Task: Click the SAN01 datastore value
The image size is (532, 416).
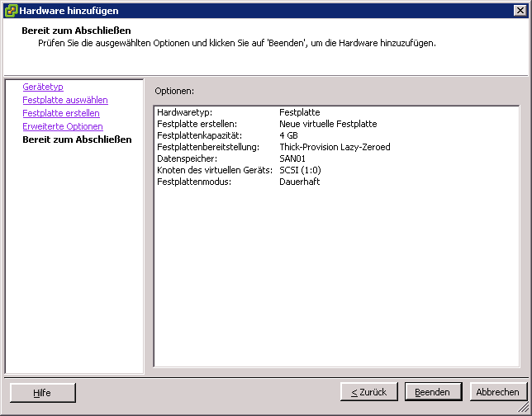Action: (x=292, y=158)
